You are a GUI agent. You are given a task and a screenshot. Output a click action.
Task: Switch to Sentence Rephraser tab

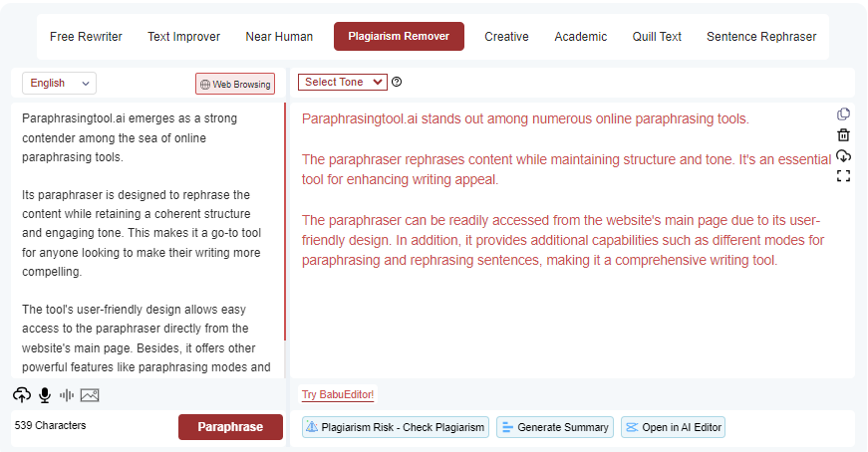coord(761,37)
